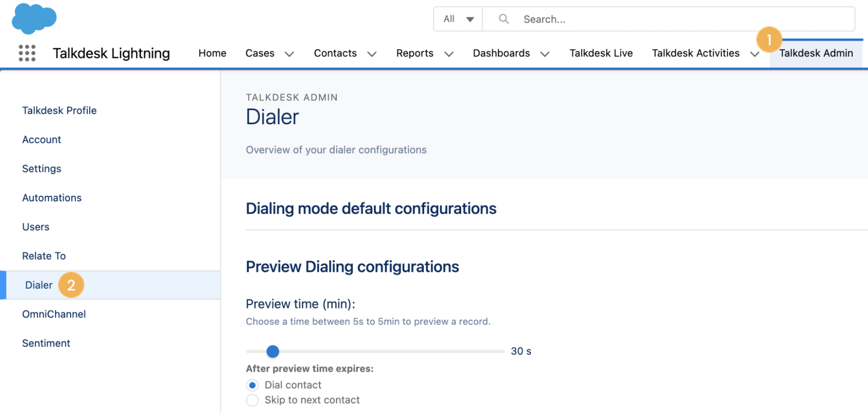
Task: Click the Dialing mode default configurations heading
Action: pos(371,208)
